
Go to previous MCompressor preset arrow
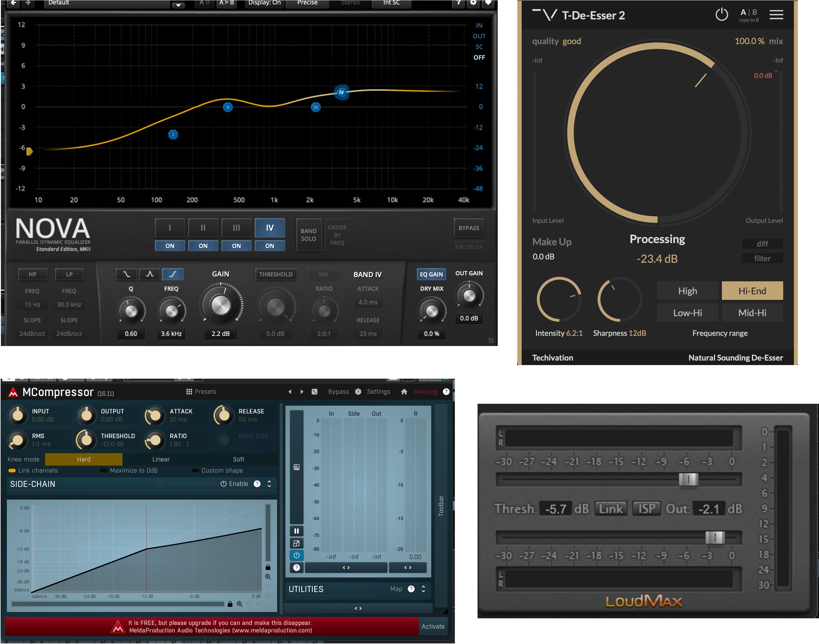(290, 392)
